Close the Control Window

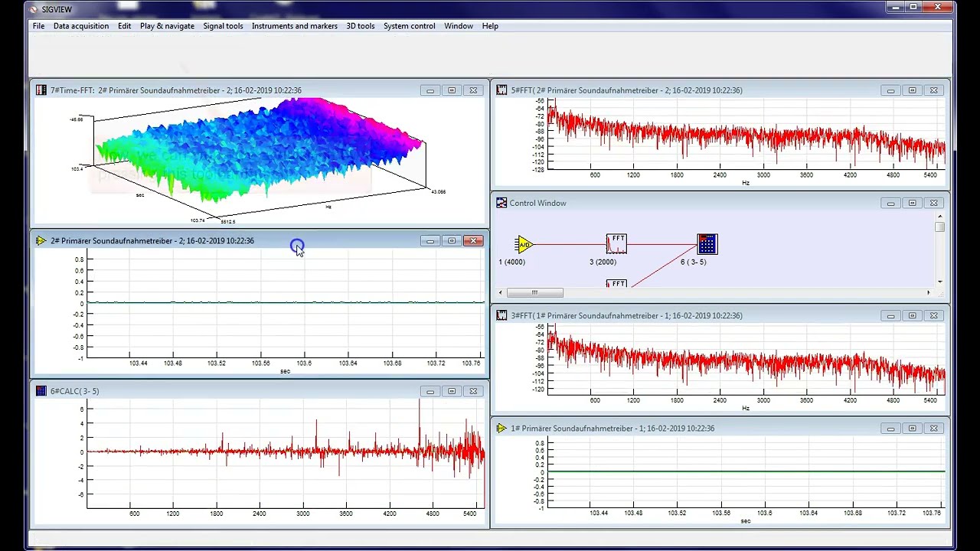coord(933,203)
